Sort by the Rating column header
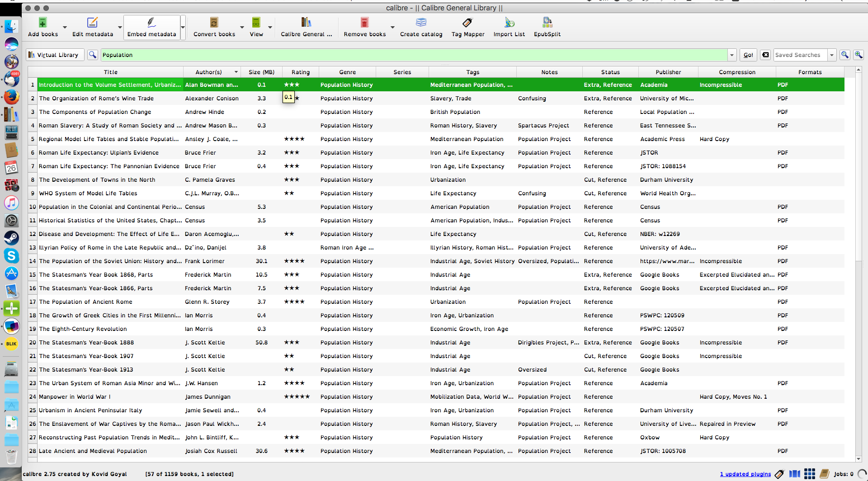The height and width of the screenshot is (481, 868). [x=301, y=72]
